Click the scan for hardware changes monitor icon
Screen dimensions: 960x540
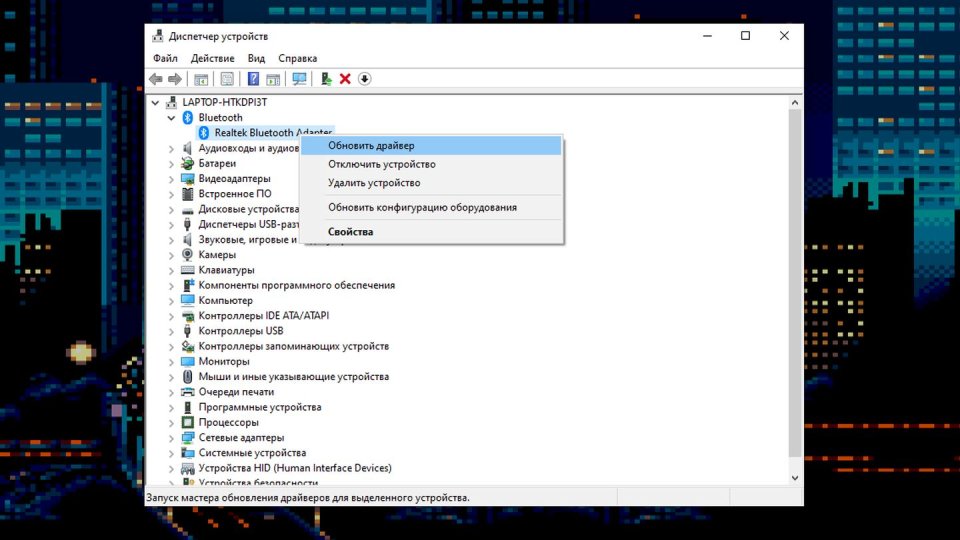(299, 79)
